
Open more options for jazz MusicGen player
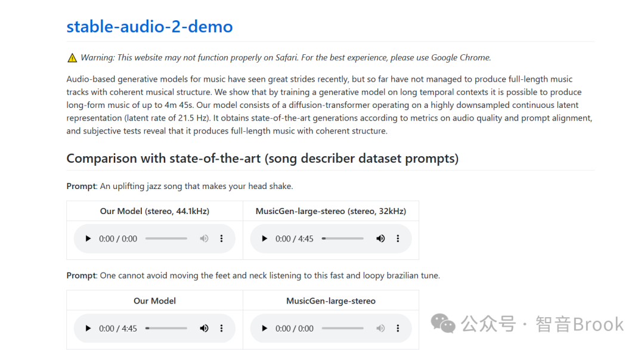pyautogui.click(x=398, y=239)
